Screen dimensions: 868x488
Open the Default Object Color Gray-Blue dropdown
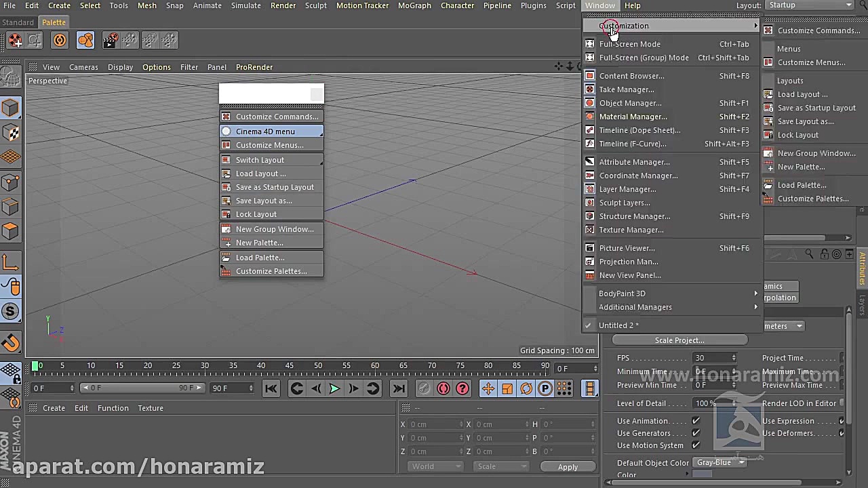pyautogui.click(x=719, y=462)
